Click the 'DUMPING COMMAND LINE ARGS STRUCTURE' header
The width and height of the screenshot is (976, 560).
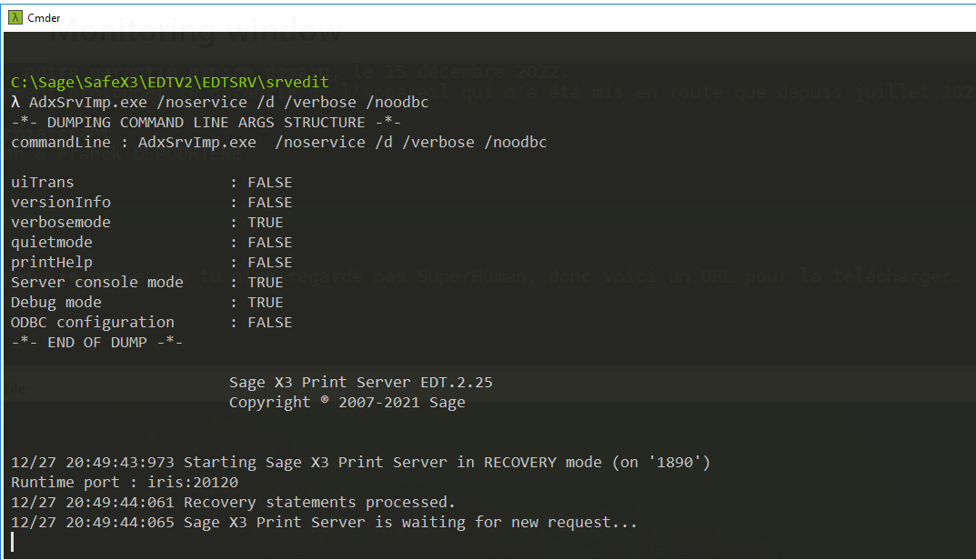[x=206, y=122]
